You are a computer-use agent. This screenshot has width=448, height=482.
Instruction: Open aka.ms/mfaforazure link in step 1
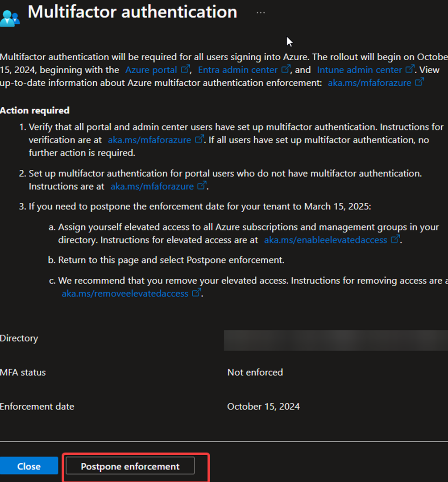pos(149,140)
